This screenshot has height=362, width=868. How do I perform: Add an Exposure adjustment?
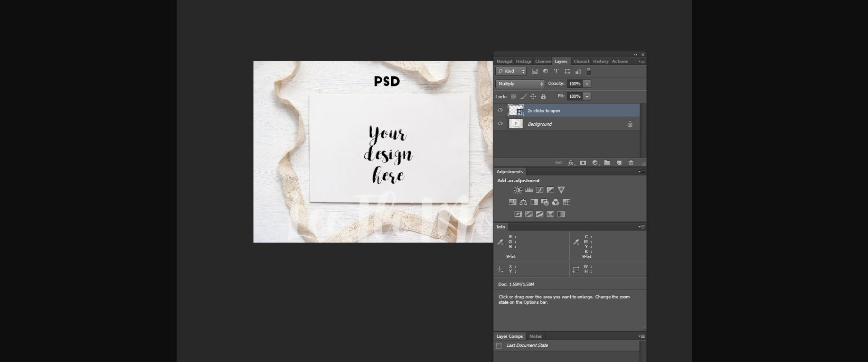tap(550, 190)
